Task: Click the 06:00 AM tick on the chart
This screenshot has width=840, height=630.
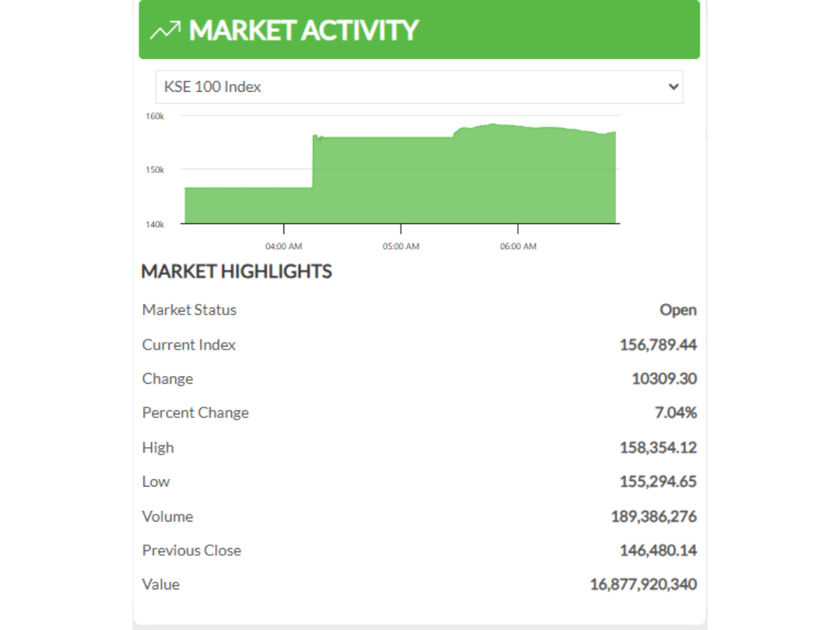Action: pos(518,246)
